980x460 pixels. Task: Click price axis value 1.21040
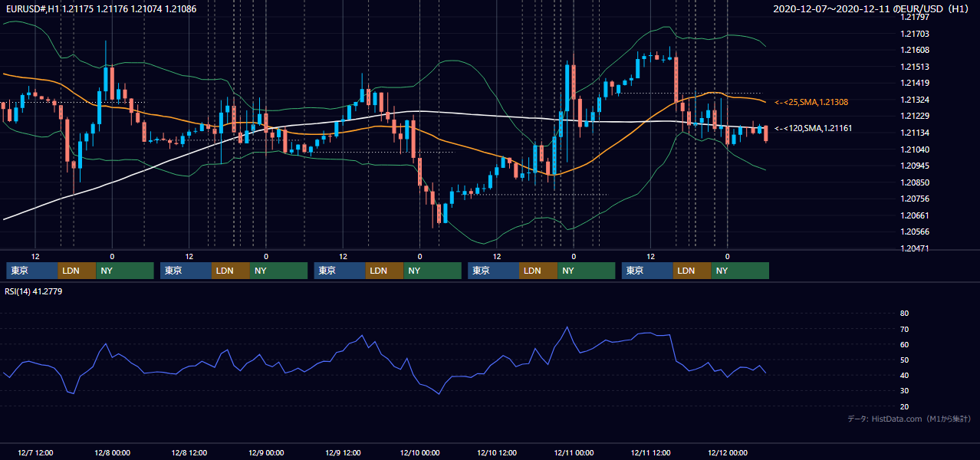[x=915, y=149]
